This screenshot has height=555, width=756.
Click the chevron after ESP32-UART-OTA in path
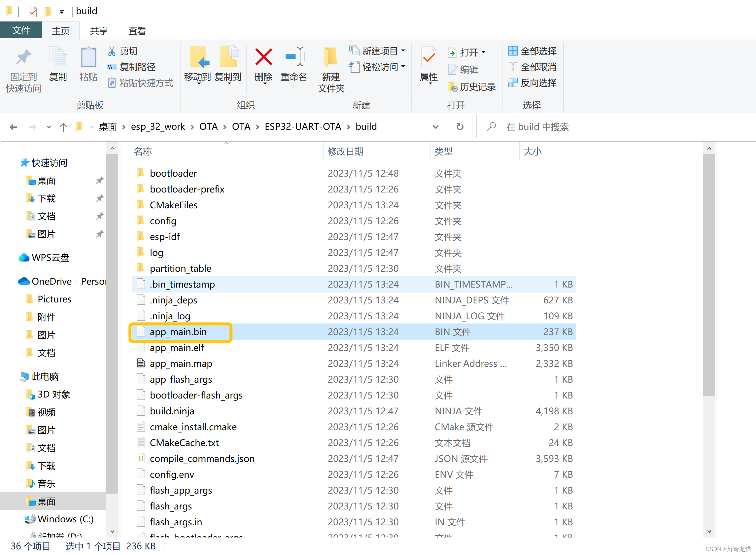point(348,127)
